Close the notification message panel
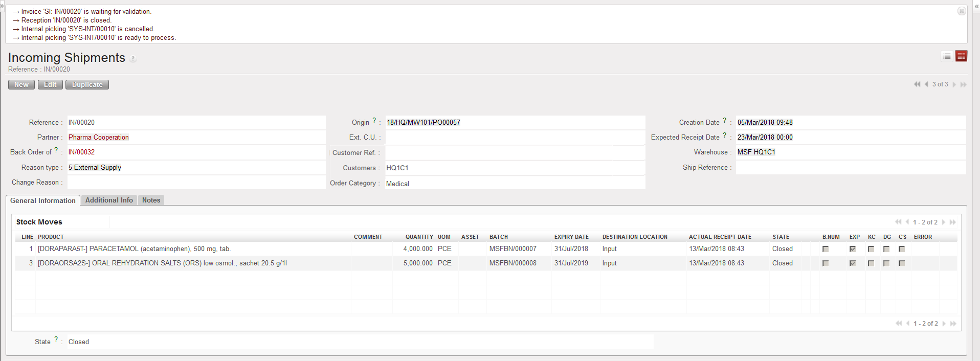This screenshot has width=980, height=361. pos(962,11)
